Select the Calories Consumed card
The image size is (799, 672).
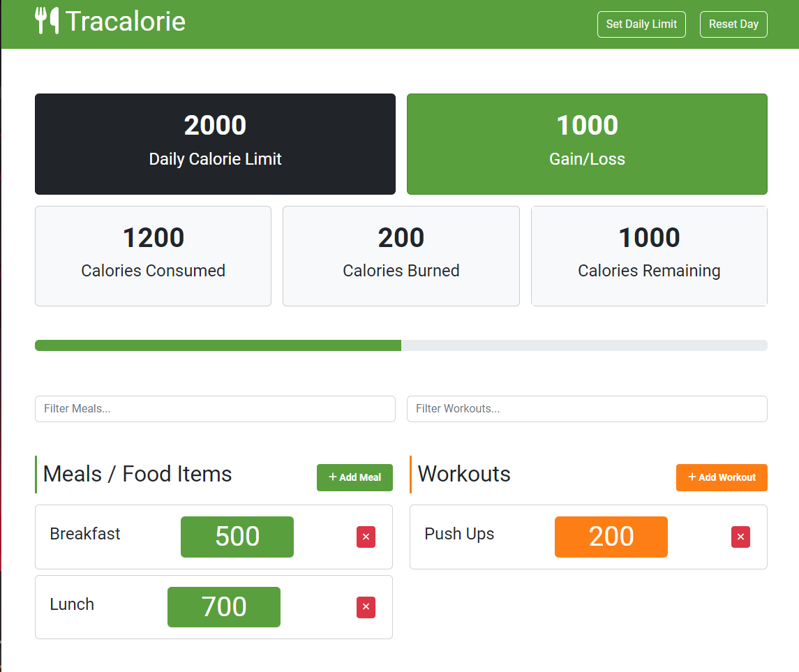[x=153, y=255]
